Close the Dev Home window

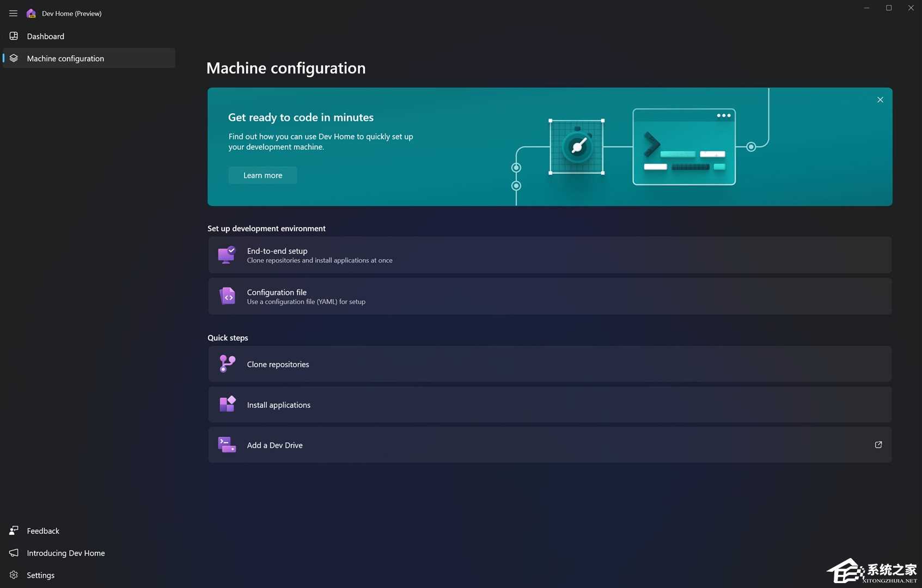pos(911,8)
